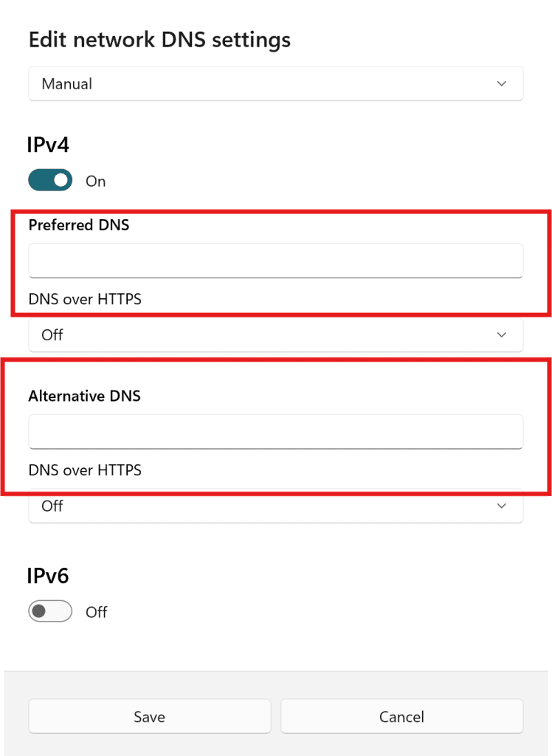Click the On label beside IPv4 toggle
Viewport: 552px width, 756px height.
point(96,182)
